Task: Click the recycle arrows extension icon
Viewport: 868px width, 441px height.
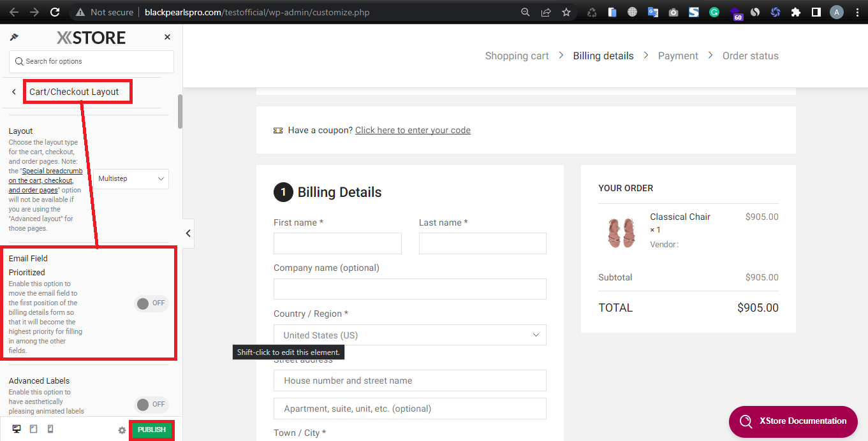Action: click(592, 12)
